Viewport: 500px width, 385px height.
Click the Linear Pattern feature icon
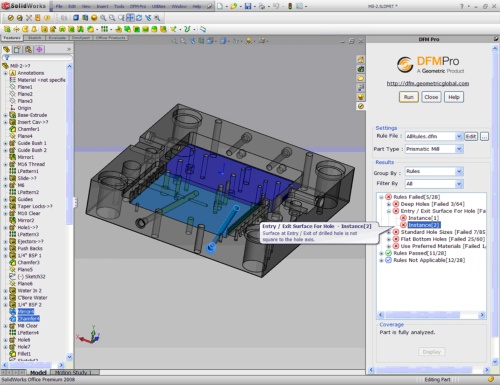point(104,29)
